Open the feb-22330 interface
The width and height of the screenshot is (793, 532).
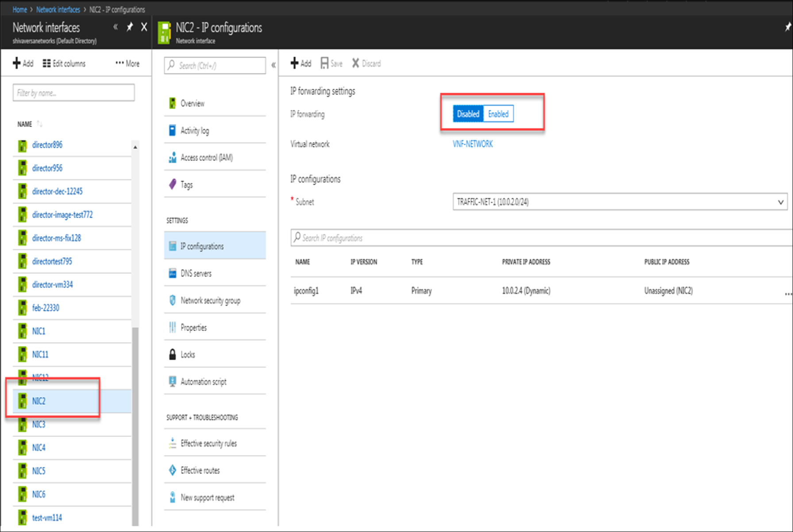46,308
